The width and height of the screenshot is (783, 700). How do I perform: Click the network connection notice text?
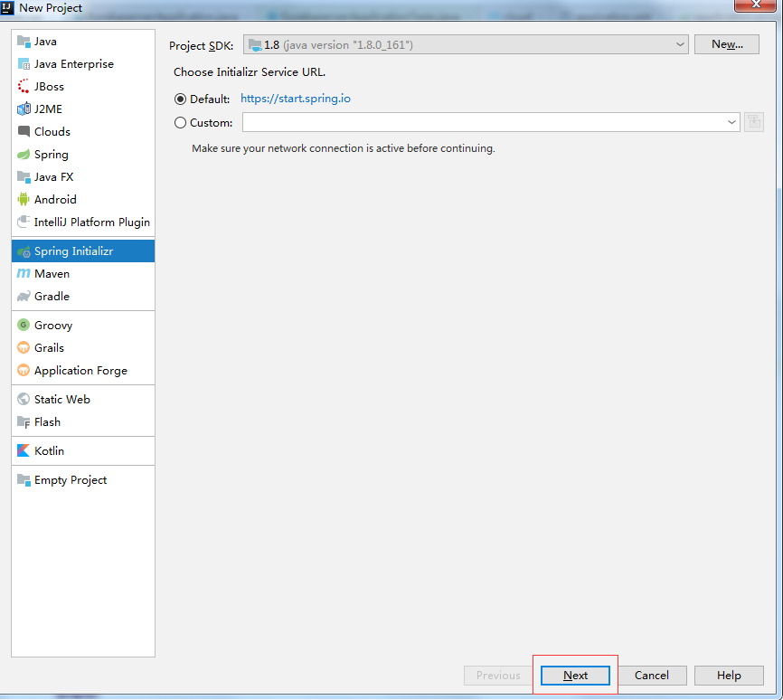pos(344,148)
